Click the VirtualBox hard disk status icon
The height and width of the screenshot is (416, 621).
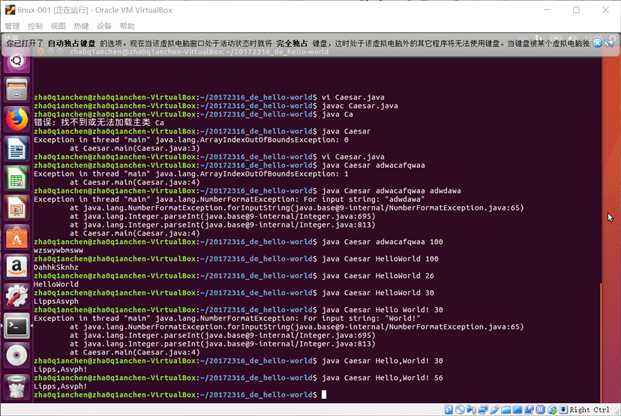pos(449,410)
